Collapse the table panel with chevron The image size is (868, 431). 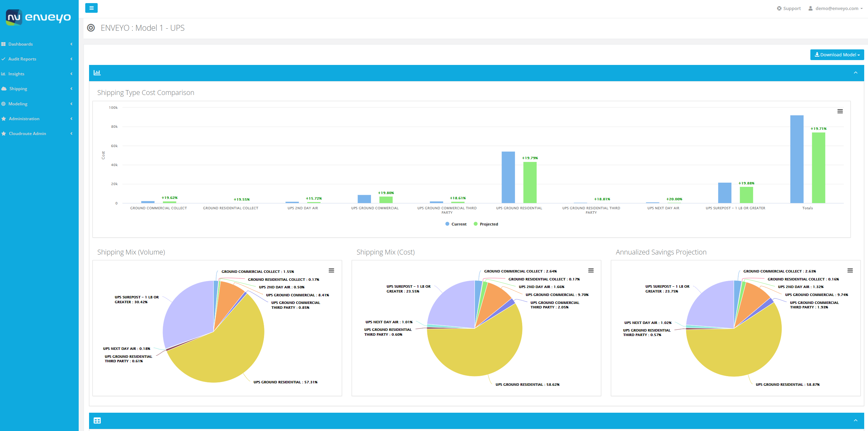(856, 421)
